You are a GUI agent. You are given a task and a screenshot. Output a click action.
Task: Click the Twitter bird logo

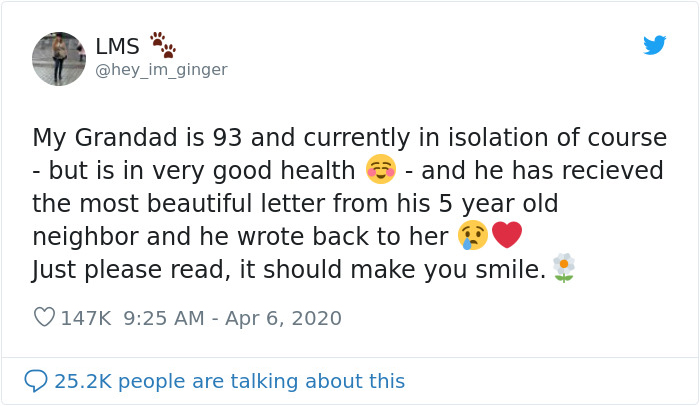pyautogui.click(x=654, y=45)
